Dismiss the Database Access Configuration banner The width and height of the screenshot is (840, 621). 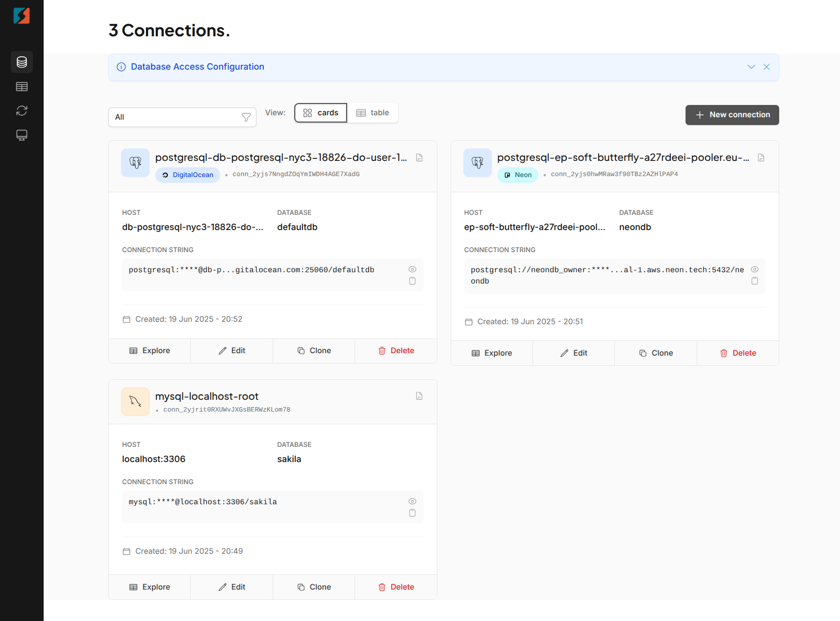(766, 67)
